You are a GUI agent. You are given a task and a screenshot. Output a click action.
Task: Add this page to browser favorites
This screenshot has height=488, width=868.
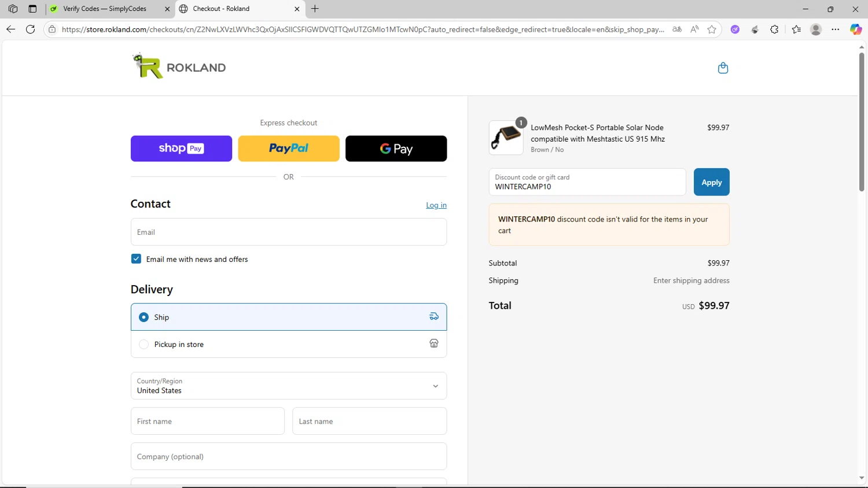pyautogui.click(x=712, y=29)
